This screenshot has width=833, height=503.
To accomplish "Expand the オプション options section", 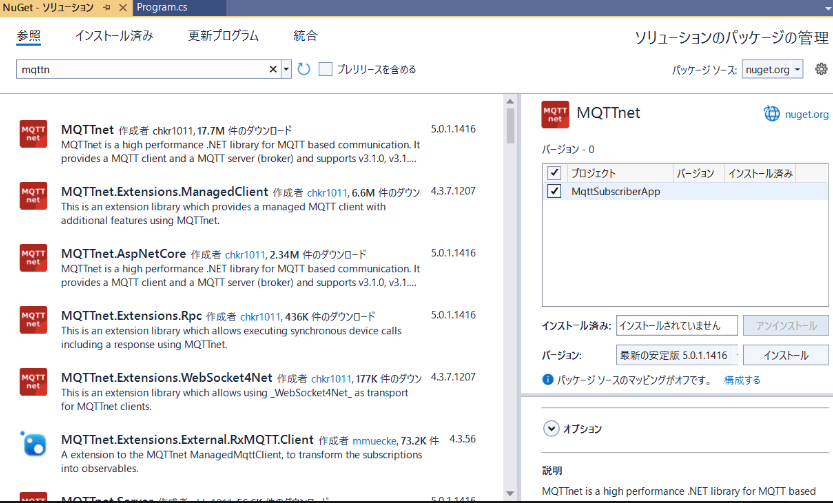I will [x=551, y=429].
